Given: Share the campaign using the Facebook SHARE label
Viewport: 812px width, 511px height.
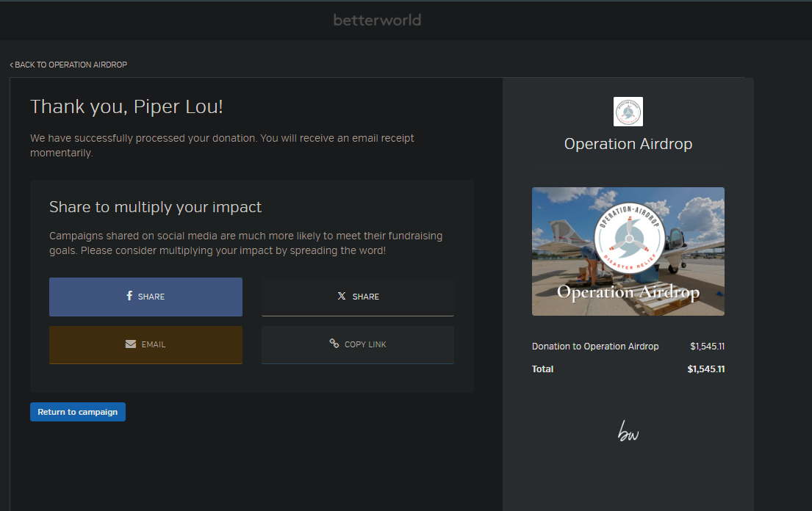Looking at the screenshot, I should pyautogui.click(x=151, y=297).
